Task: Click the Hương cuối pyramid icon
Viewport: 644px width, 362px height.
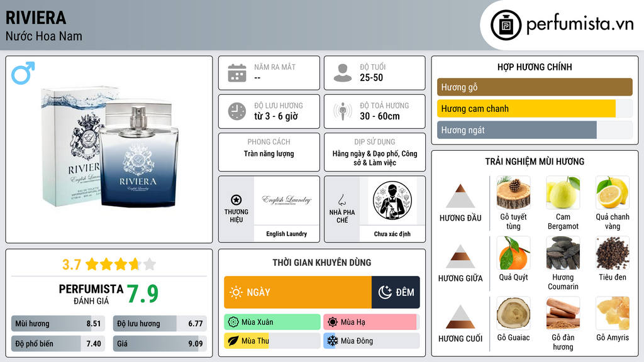Action: coord(460,317)
